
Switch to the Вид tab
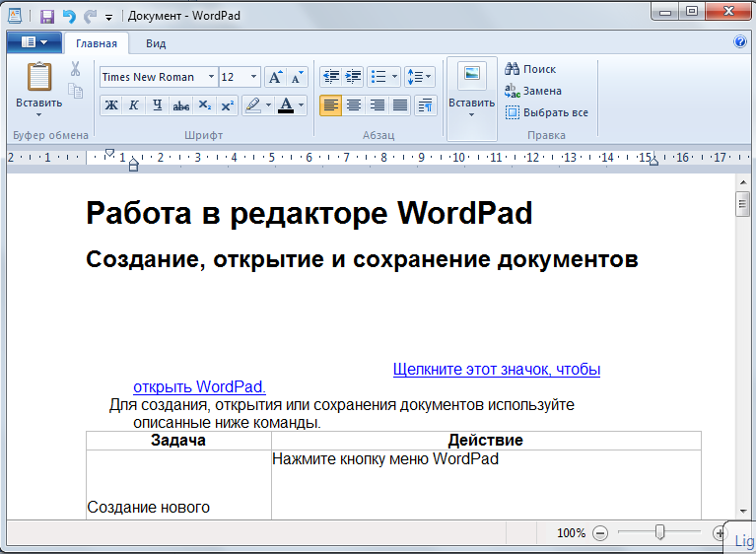point(156,43)
